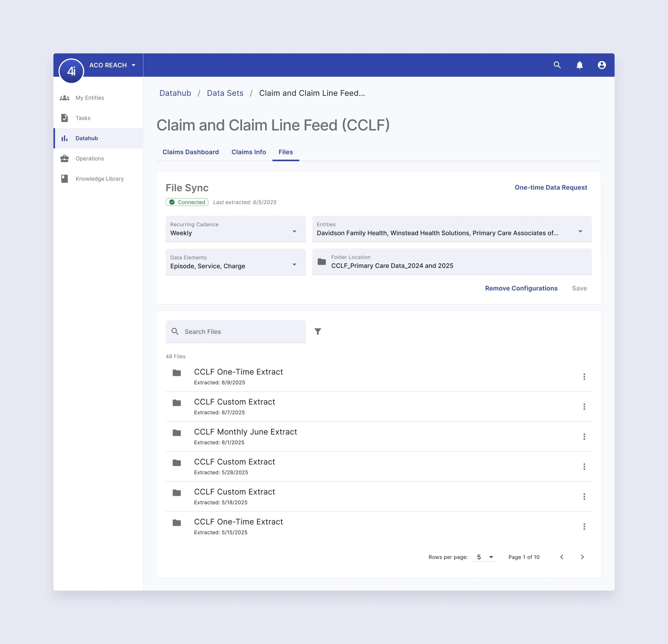Expand ACO REACH program dropdown

click(112, 65)
